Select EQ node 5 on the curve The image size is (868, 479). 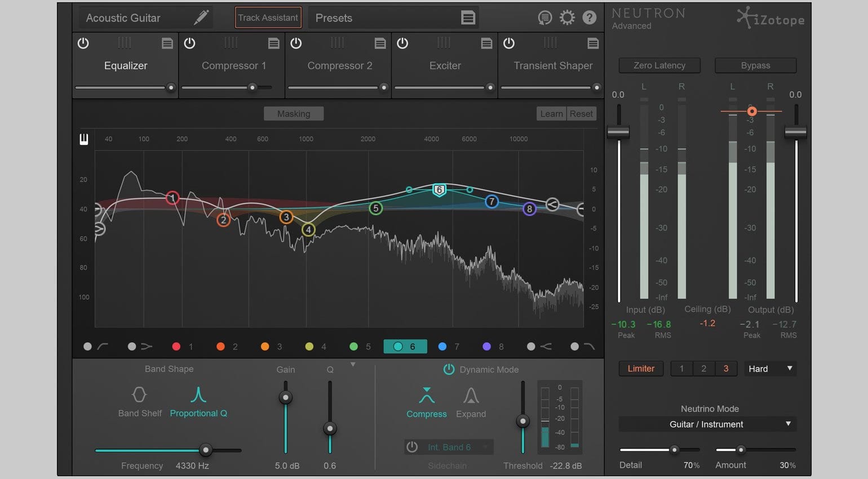click(x=376, y=208)
